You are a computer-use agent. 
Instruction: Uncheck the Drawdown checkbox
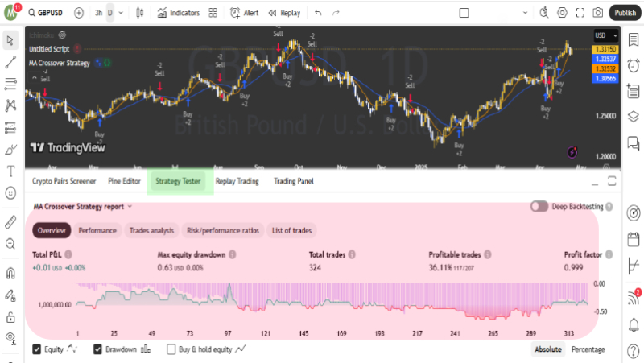(x=97, y=349)
